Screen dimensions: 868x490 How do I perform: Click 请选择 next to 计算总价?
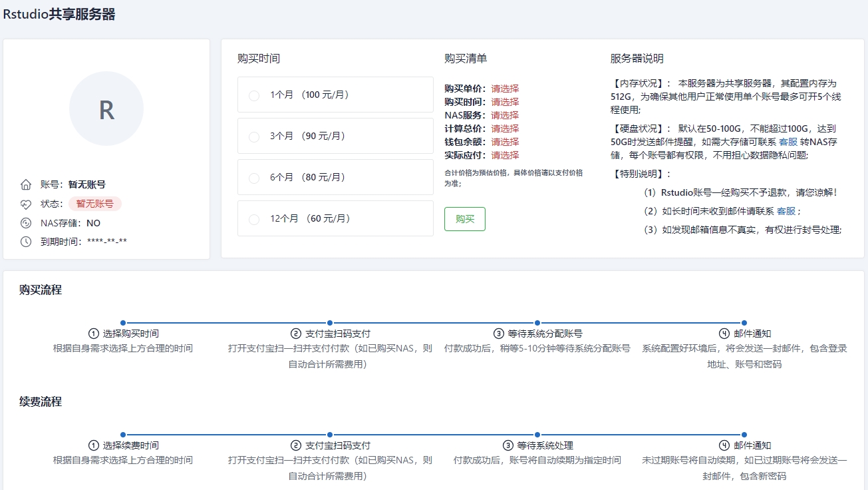pos(506,128)
